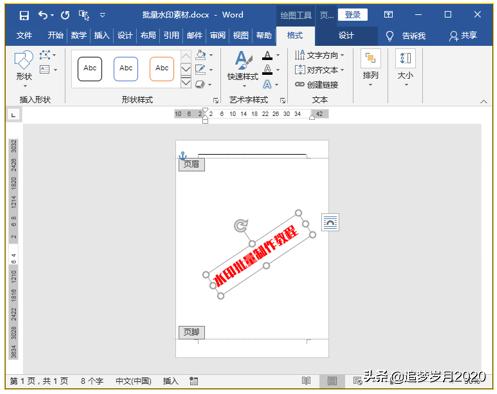Apply the blue outline Abc shape style

(126, 69)
